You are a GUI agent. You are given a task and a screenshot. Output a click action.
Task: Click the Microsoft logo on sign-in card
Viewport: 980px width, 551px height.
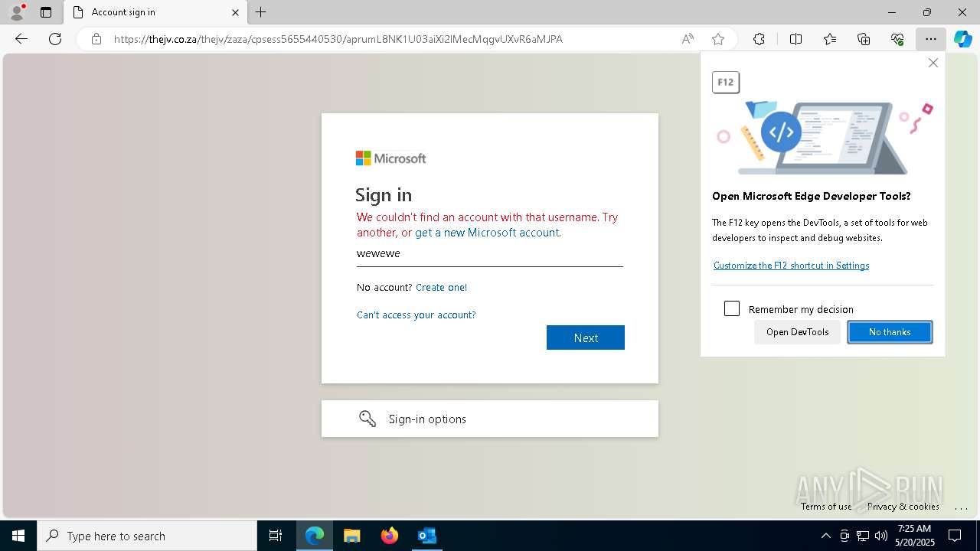[390, 158]
